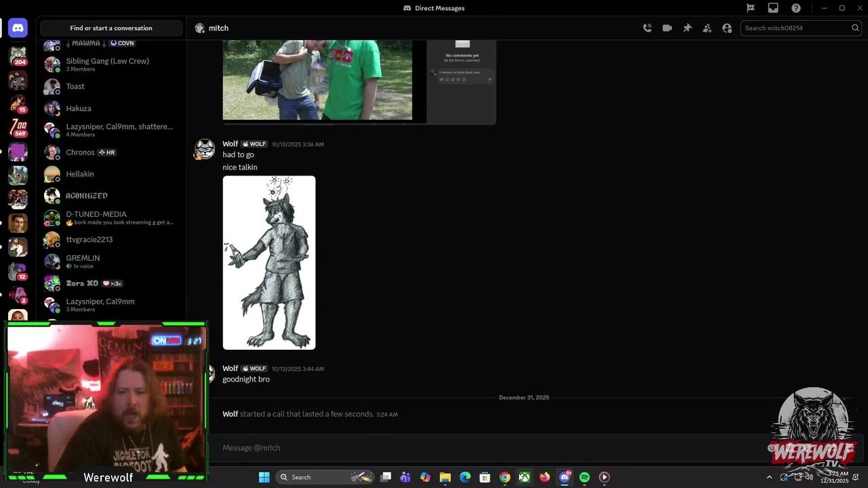Open the Toast direct message
Screen dimensions: 868x488
(111, 86)
